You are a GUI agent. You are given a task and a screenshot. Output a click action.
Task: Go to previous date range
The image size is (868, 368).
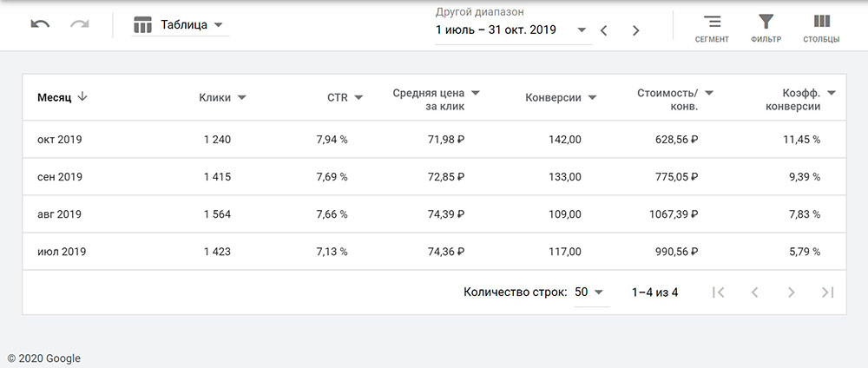(604, 30)
